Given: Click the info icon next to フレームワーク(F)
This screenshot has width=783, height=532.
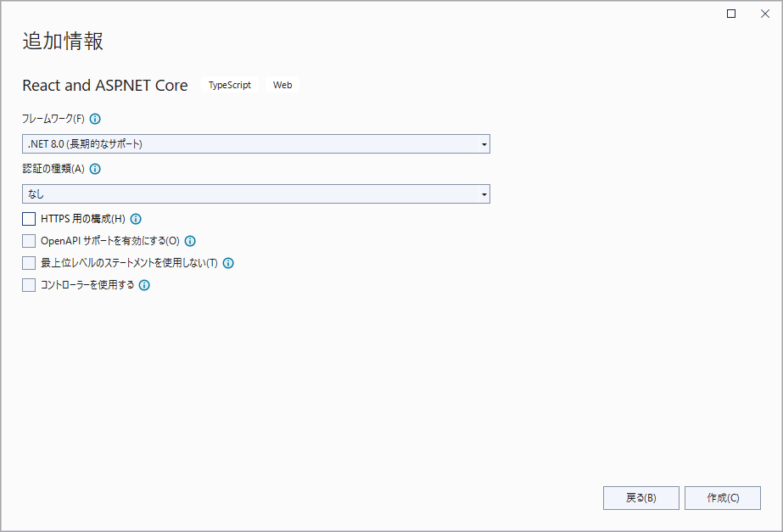Looking at the screenshot, I should point(95,119).
